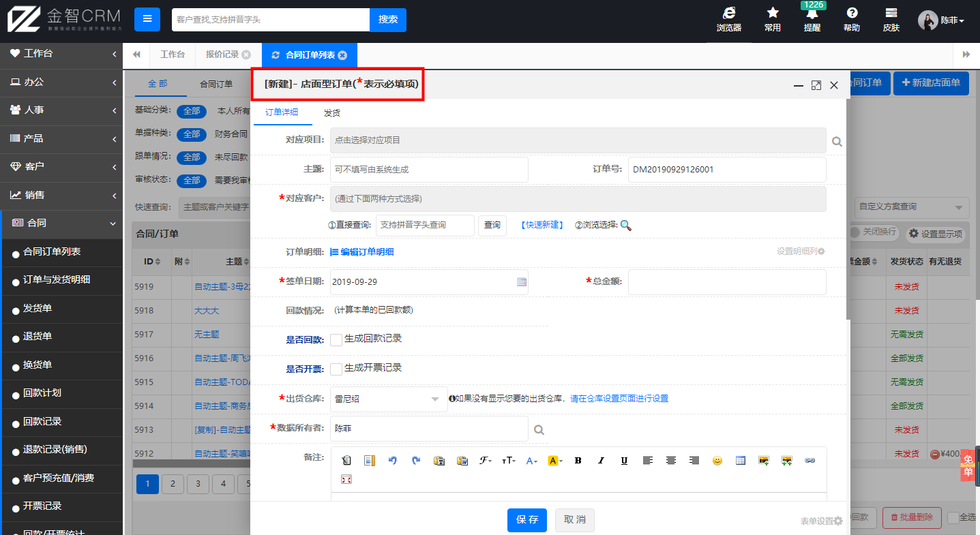Click 主题 input field
This screenshot has width=980, height=535.
[429, 170]
